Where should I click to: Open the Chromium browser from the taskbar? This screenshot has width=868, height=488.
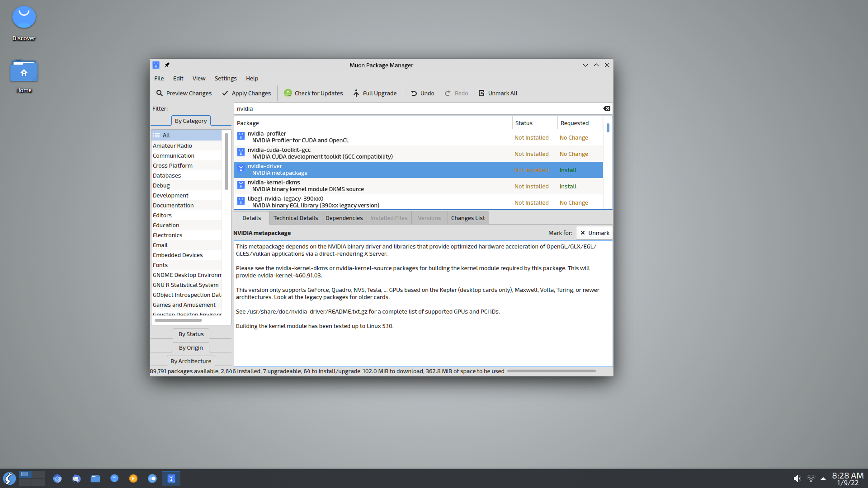pyautogui.click(x=57, y=479)
